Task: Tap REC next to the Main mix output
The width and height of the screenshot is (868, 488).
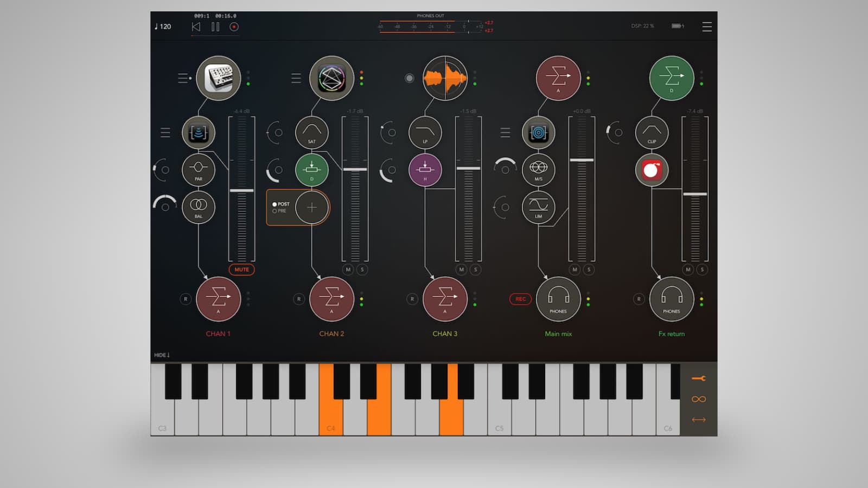Action: 520,299
